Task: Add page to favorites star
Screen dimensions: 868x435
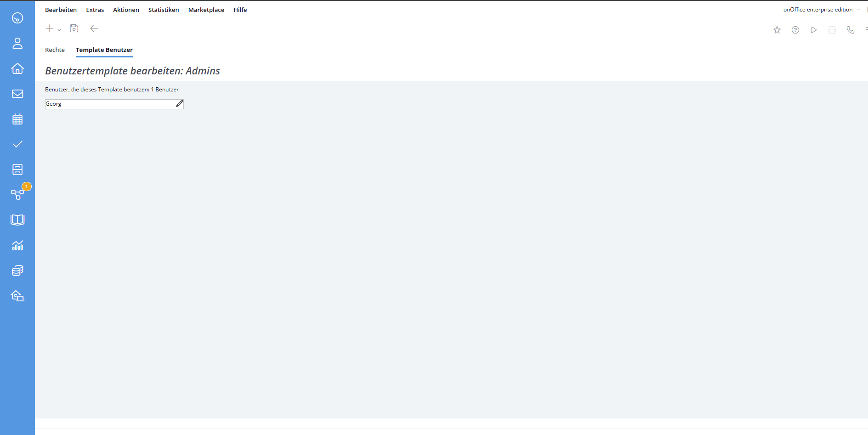Action: [777, 30]
